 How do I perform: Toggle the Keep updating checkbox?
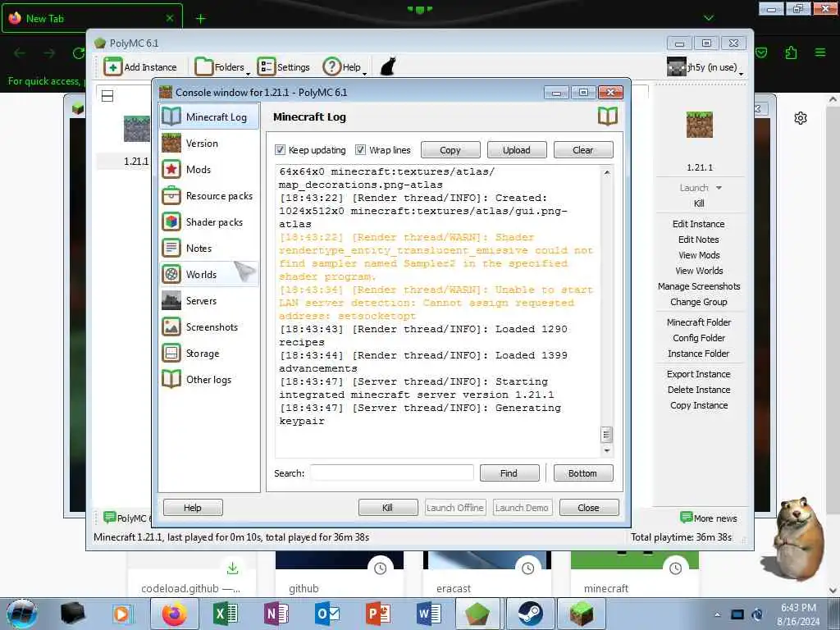281,149
